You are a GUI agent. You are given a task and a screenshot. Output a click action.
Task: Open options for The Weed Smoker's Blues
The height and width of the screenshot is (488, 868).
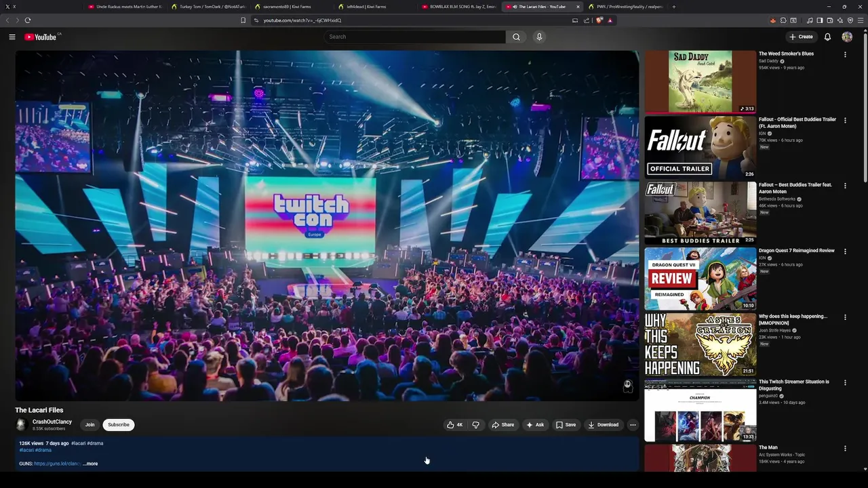coord(845,54)
